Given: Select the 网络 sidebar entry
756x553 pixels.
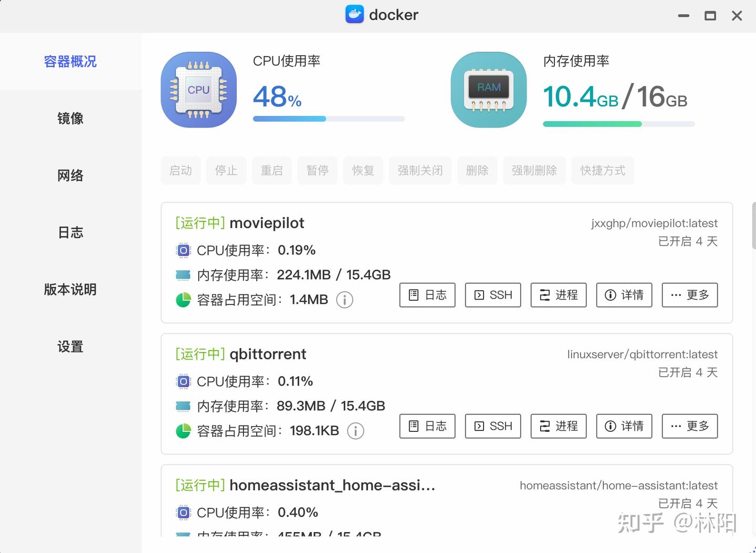Looking at the screenshot, I should pyautogui.click(x=70, y=176).
